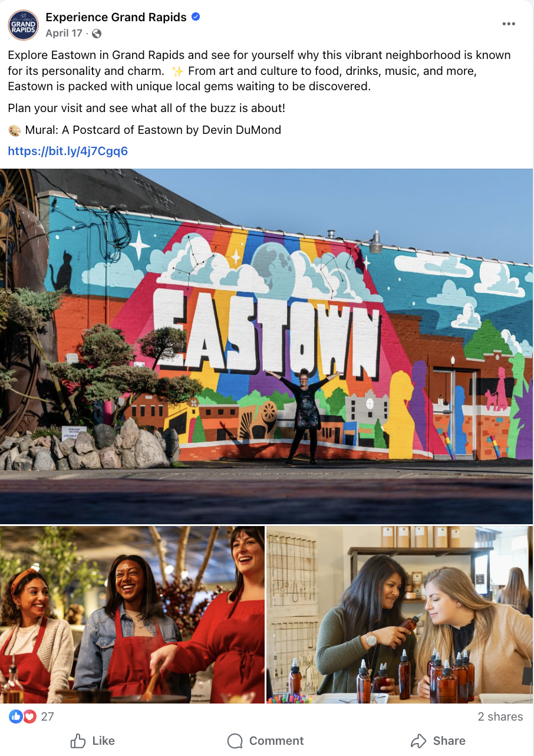Click the Like button label

104,741
